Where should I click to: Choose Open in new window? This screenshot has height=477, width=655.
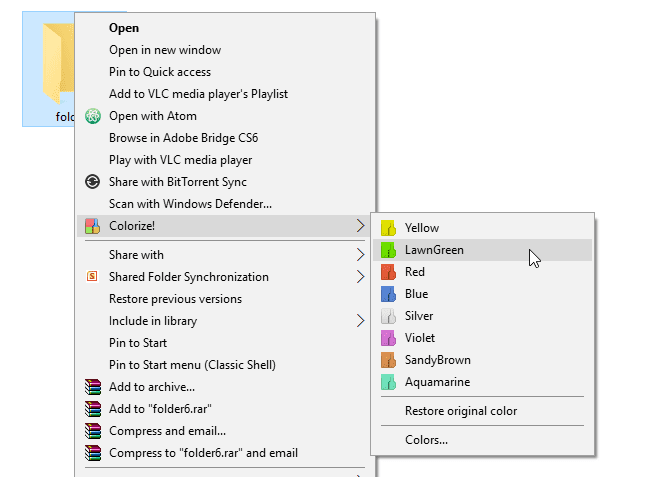(165, 50)
